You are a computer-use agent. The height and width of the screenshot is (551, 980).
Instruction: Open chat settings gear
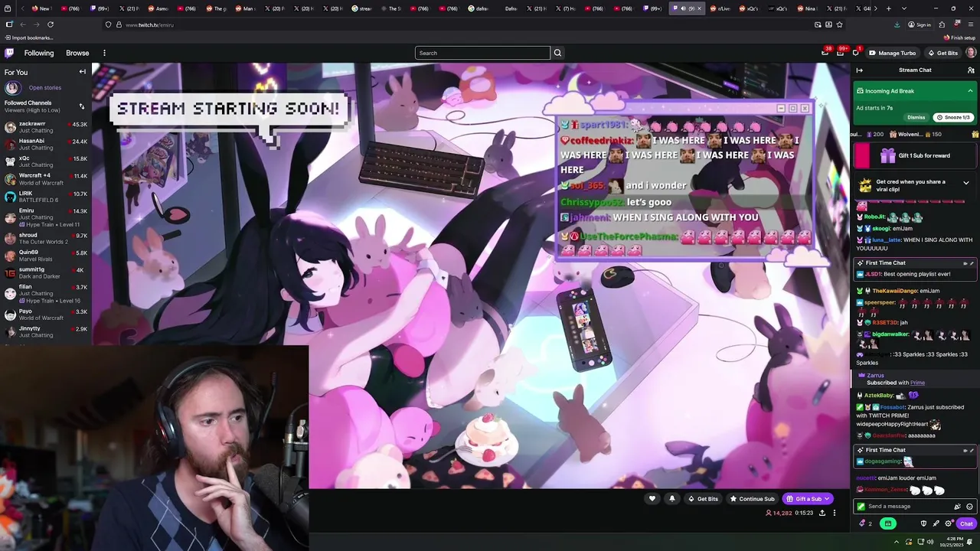coord(949,523)
